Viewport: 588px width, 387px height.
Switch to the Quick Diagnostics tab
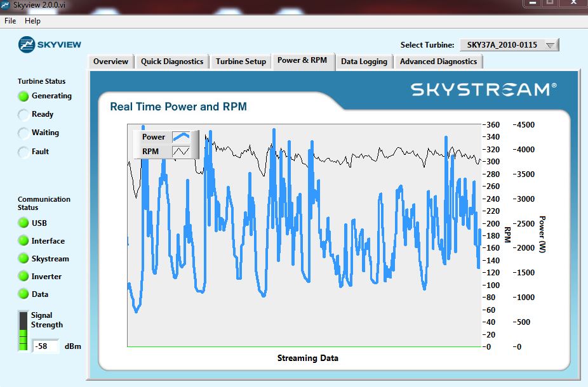point(172,62)
